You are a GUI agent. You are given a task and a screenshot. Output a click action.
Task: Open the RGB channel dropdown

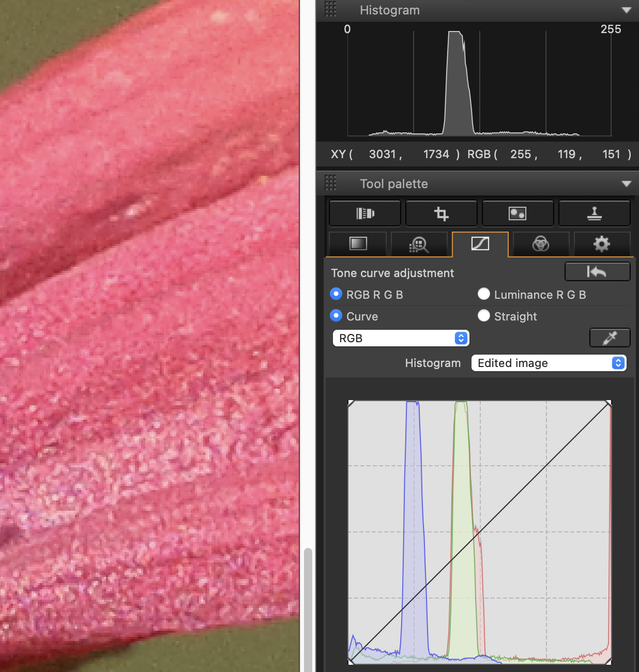401,338
